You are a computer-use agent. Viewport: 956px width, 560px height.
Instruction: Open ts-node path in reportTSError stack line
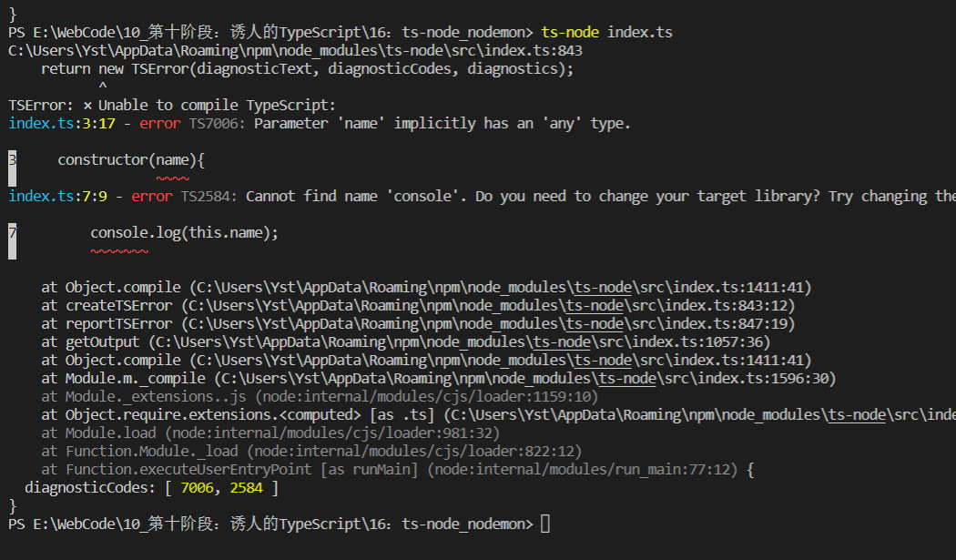pos(595,324)
